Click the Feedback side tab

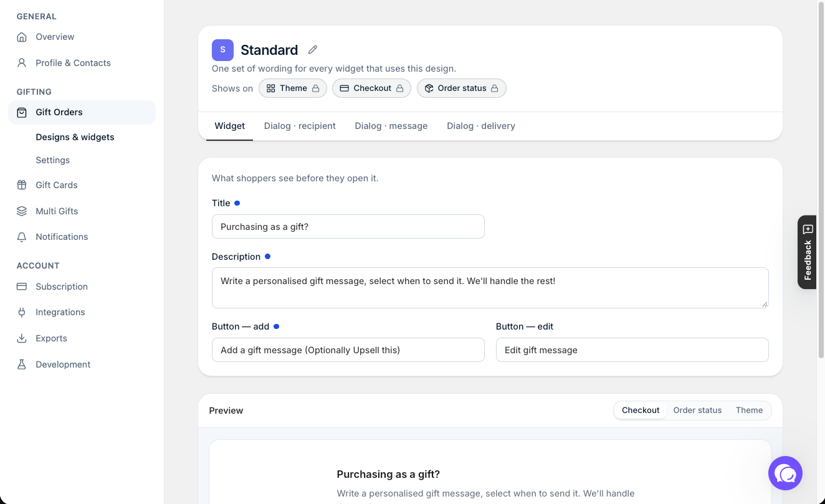point(808,252)
